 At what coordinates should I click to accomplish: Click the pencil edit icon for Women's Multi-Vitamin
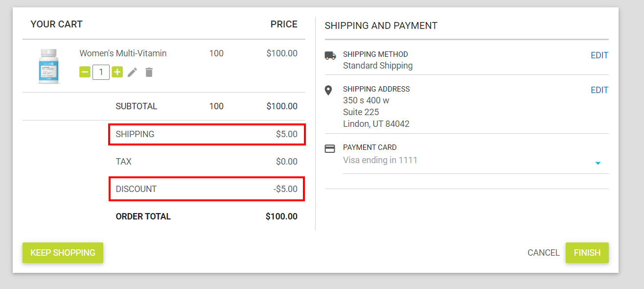132,72
